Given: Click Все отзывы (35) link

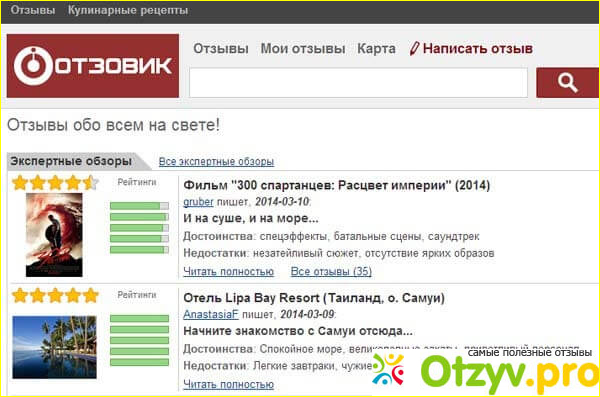Looking at the screenshot, I should [x=331, y=271].
